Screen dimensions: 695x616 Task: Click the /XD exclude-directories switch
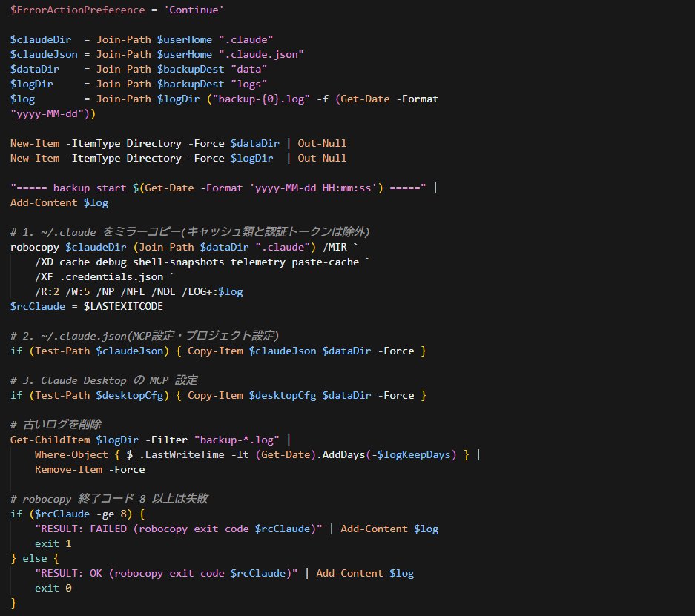click(x=44, y=262)
